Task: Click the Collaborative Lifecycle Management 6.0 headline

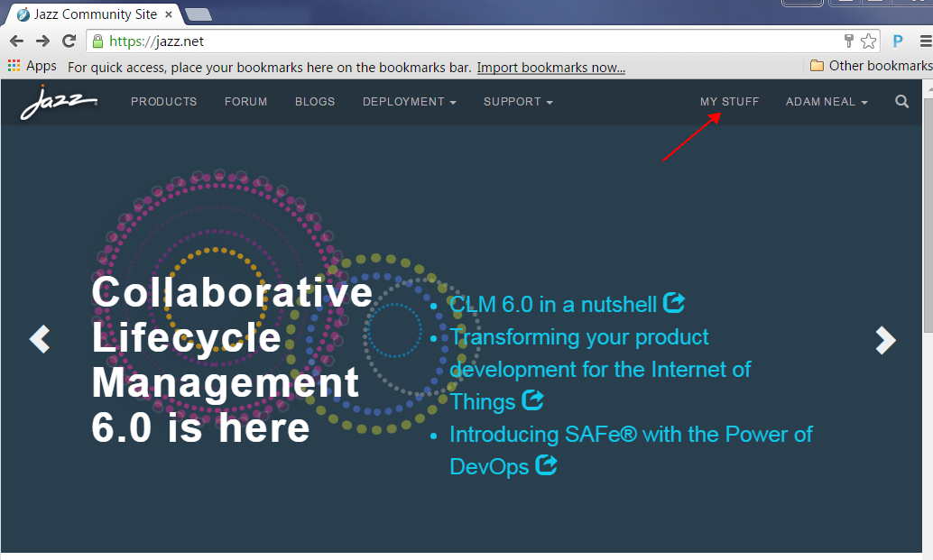Action: click(x=232, y=359)
